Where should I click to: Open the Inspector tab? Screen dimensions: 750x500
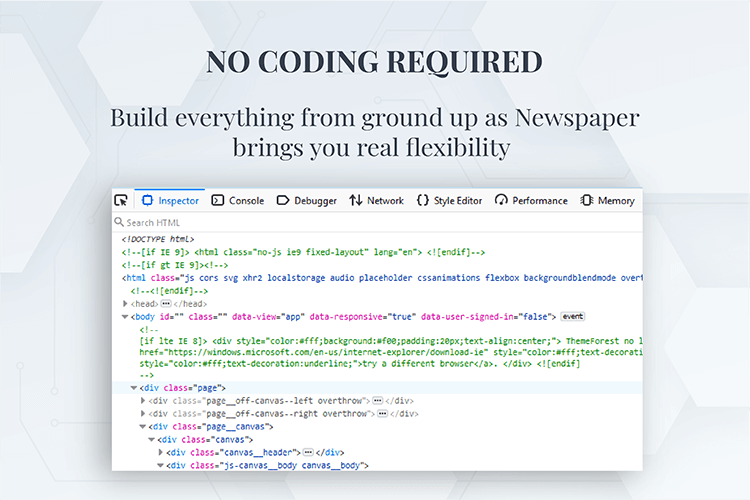(171, 200)
